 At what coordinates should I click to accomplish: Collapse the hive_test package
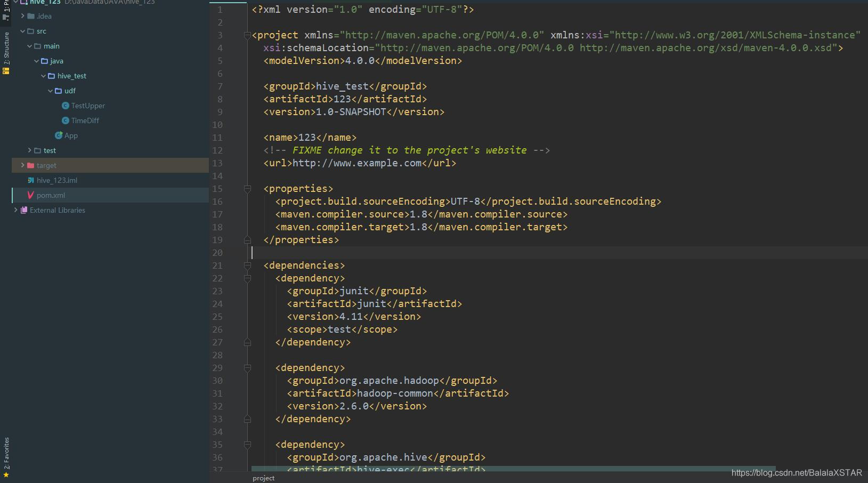(43, 76)
